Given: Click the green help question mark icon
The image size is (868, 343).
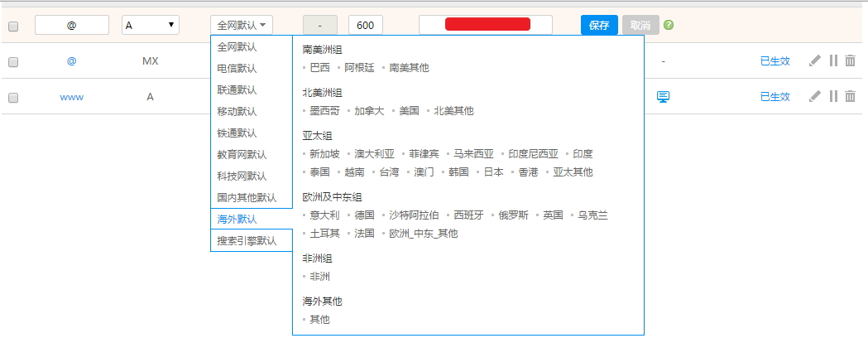Looking at the screenshot, I should click(x=669, y=25).
